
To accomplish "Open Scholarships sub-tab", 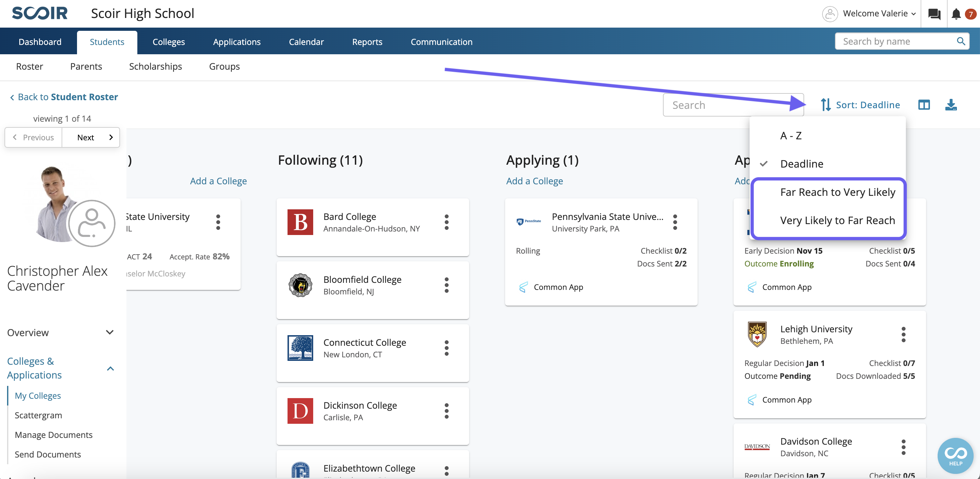I will 155,67.
